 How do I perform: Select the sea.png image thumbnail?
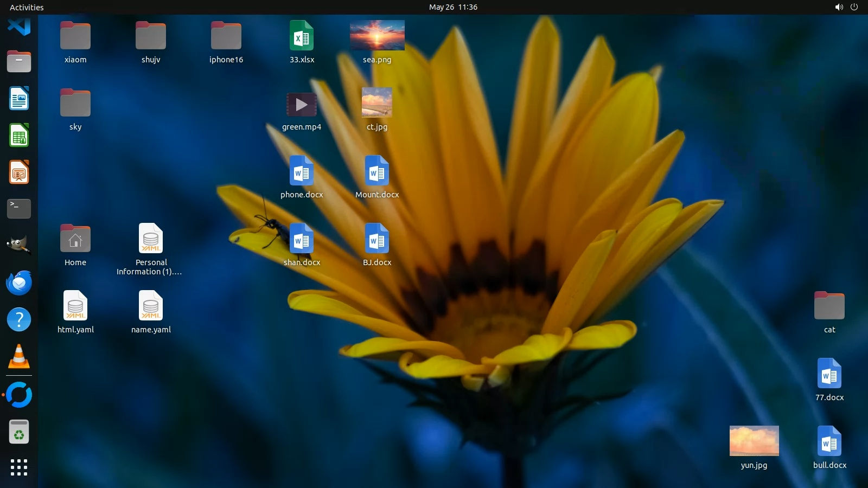coord(377,35)
